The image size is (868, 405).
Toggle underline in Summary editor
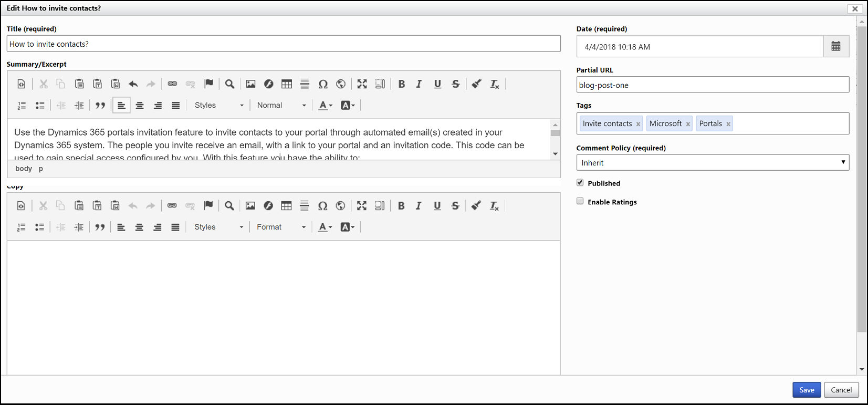[437, 84]
